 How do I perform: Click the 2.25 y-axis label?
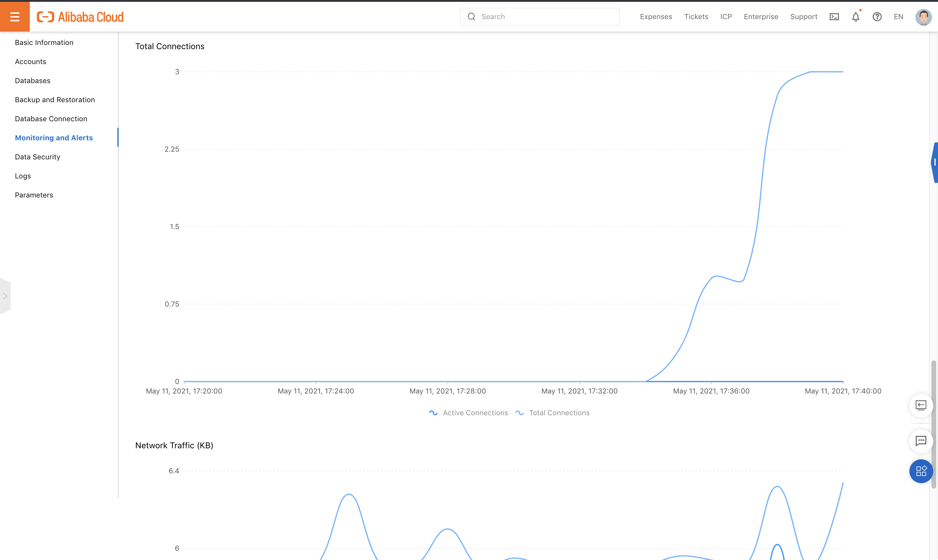[172, 150]
